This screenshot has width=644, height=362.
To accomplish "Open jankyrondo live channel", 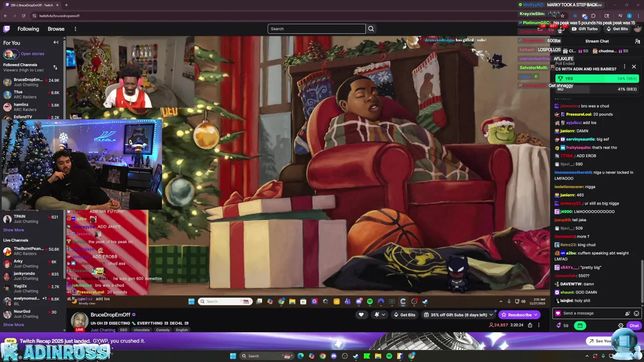I will coord(31,276).
